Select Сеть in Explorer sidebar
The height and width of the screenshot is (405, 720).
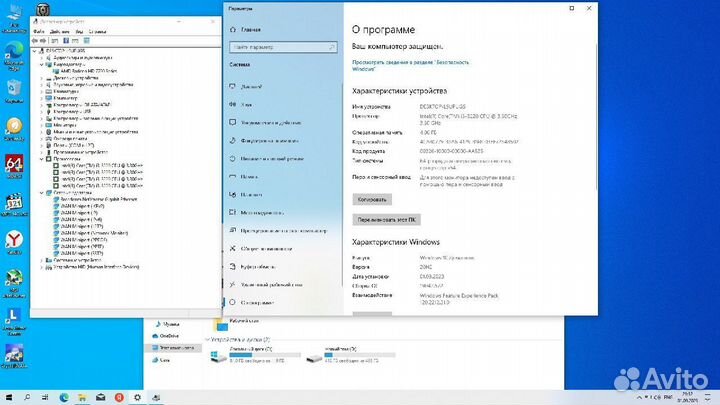coord(161,360)
